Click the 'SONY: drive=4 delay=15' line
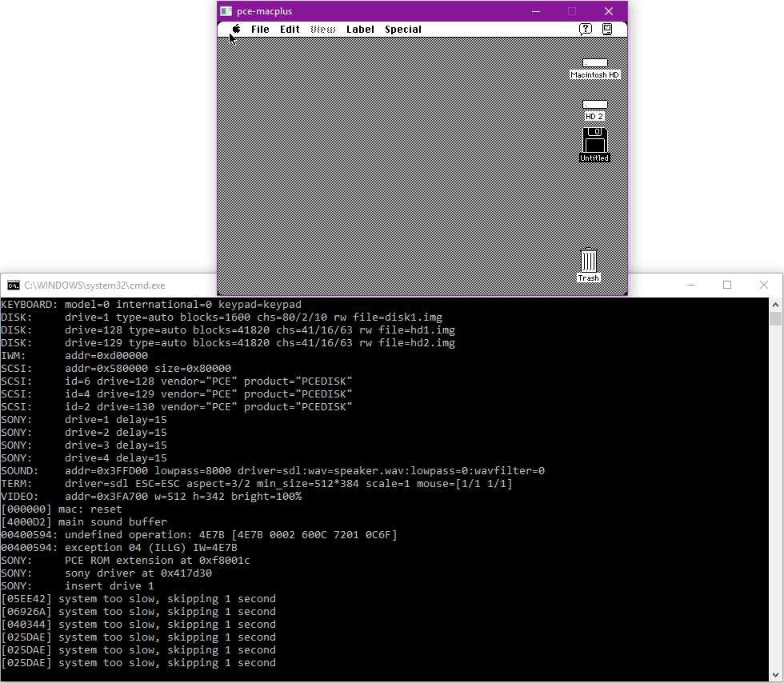This screenshot has width=784, height=683. click(83, 458)
